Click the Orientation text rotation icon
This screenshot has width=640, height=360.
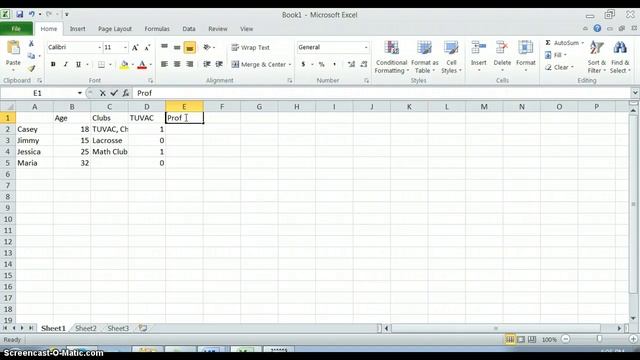(x=207, y=47)
